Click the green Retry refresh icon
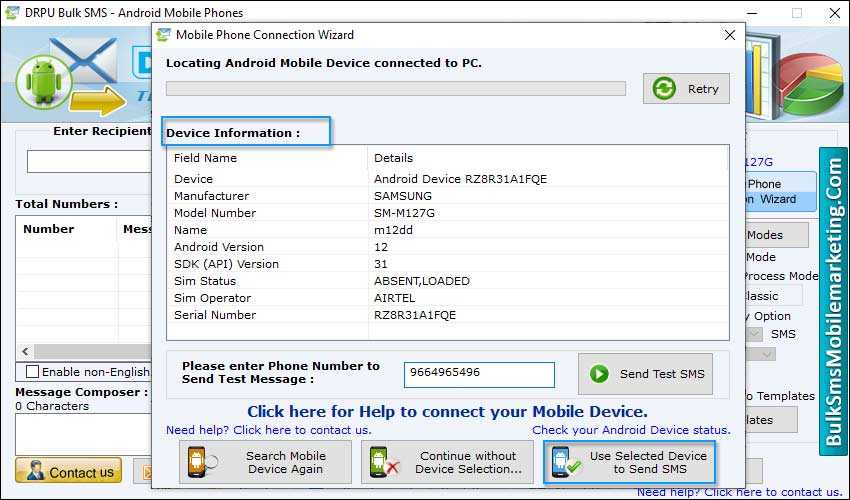Screen dimensions: 850x500 664,89
